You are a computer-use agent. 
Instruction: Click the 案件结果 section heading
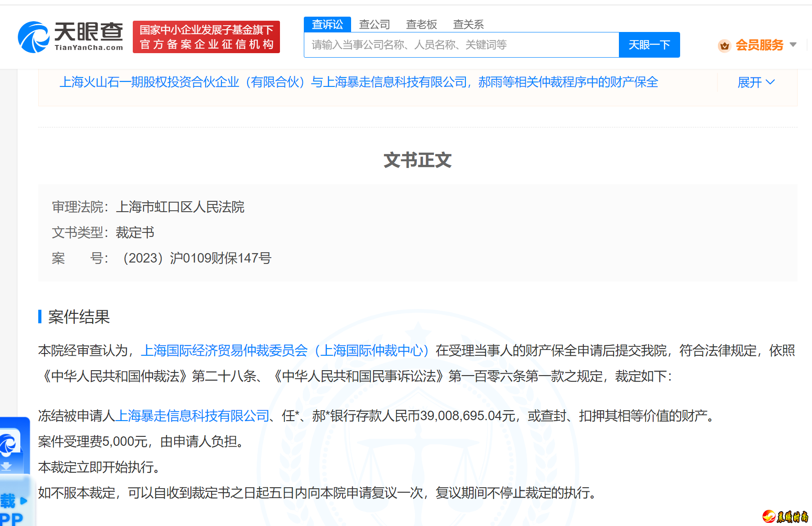pos(79,317)
